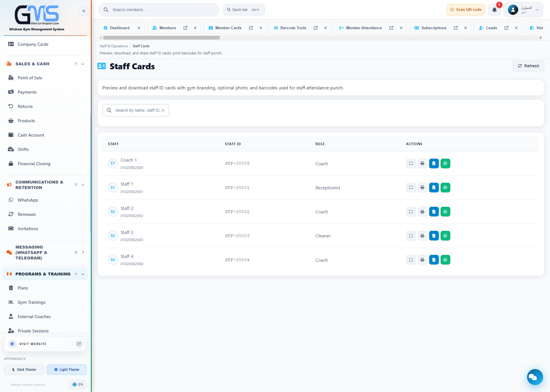550x392 pixels.
Task: Switch to Dark Theme
Action: pyautogui.click(x=24, y=370)
